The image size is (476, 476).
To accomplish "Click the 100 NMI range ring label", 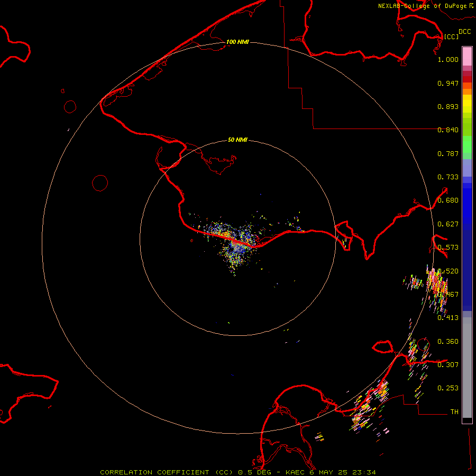I will [237, 42].
